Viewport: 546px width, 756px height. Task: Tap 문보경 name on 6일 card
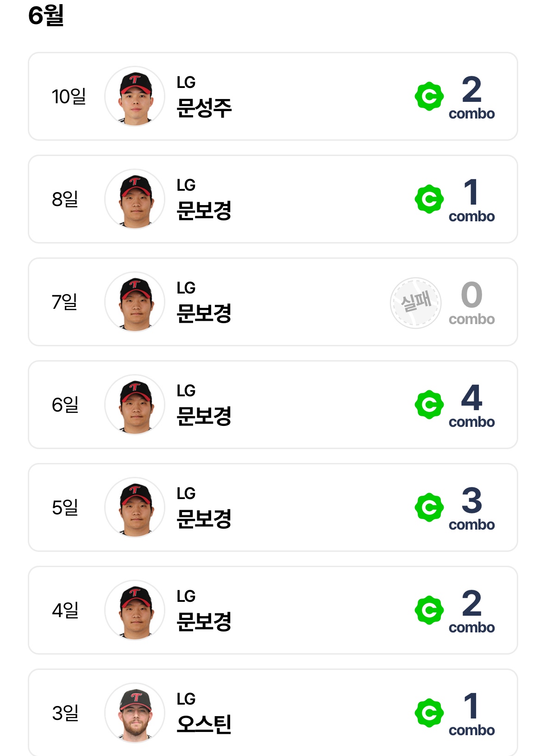pyautogui.click(x=204, y=416)
